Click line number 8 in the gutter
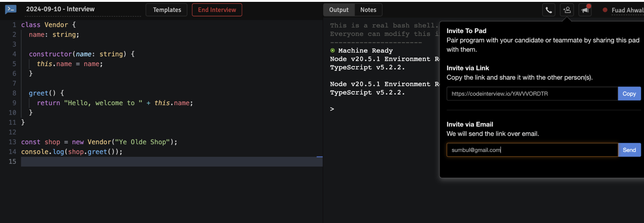 coord(14,93)
